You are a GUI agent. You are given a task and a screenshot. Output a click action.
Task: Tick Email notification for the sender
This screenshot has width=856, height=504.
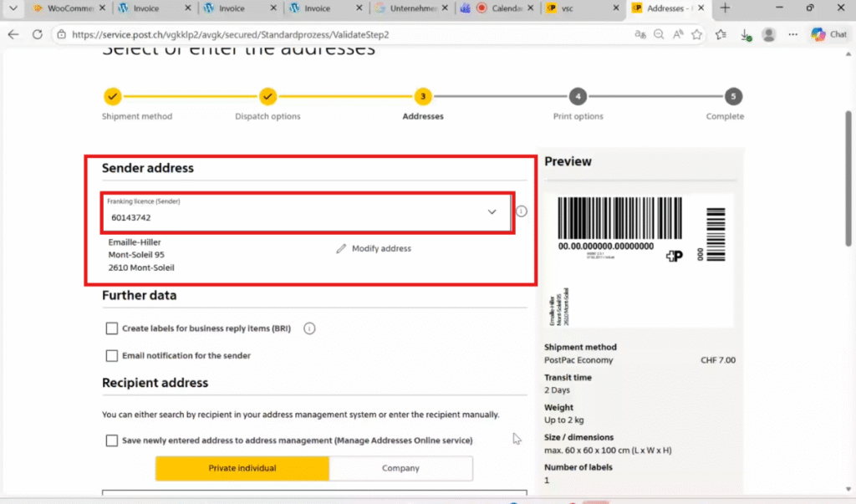click(112, 356)
